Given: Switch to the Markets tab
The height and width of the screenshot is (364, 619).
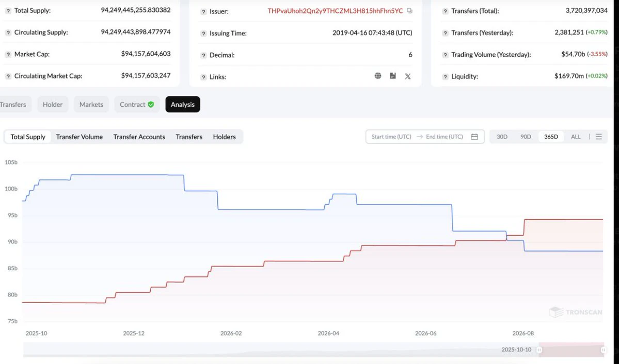Looking at the screenshot, I should (91, 105).
